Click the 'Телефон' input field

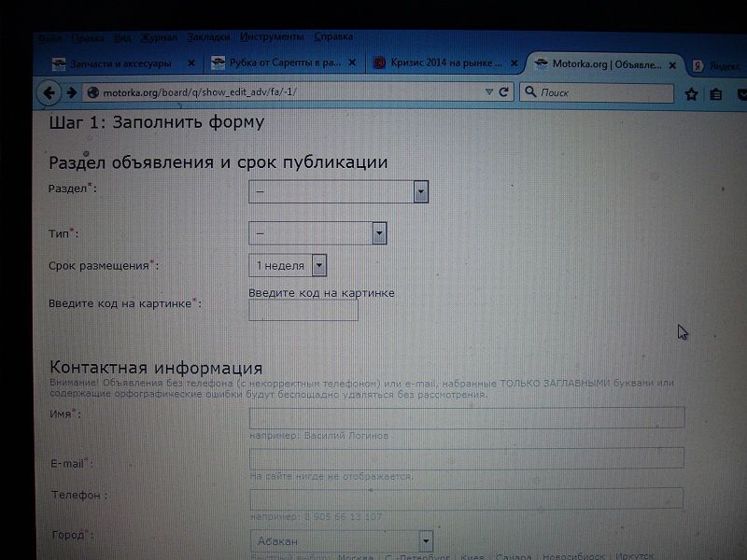[x=467, y=498]
